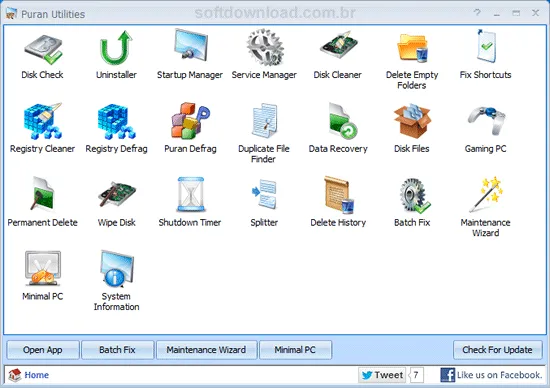
Task: Open the Shutdown Timer hourglass
Action: (x=190, y=194)
